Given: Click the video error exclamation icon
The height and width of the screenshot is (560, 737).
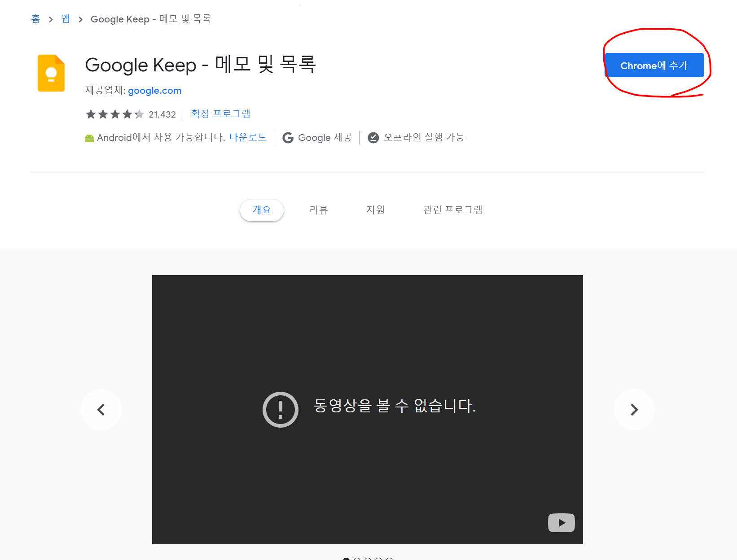Looking at the screenshot, I should pyautogui.click(x=281, y=410).
